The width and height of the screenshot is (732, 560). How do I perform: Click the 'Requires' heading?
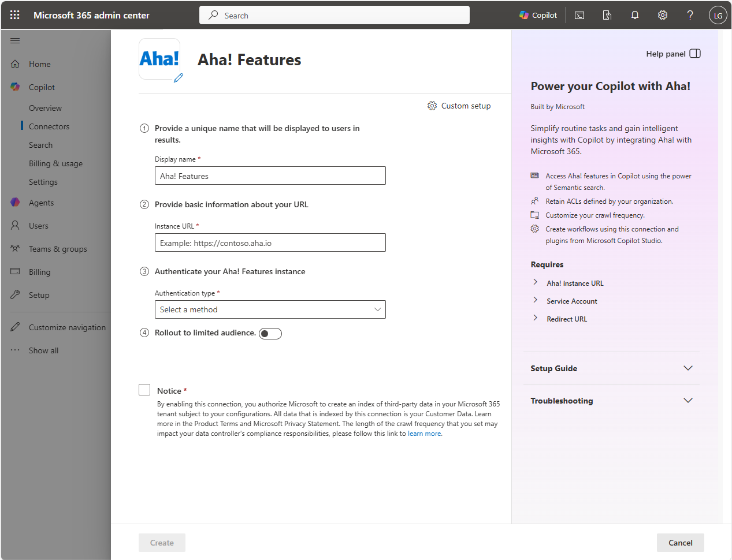pyautogui.click(x=547, y=264)
